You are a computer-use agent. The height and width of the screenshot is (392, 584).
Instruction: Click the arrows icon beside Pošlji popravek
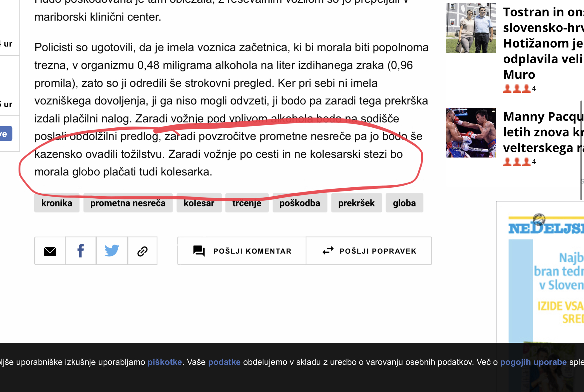coord(328,251)
